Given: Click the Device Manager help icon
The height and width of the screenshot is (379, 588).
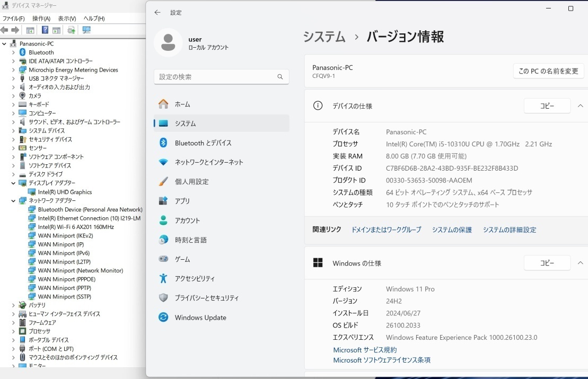Looking at the screenshot, I should [x=45, y=30].
